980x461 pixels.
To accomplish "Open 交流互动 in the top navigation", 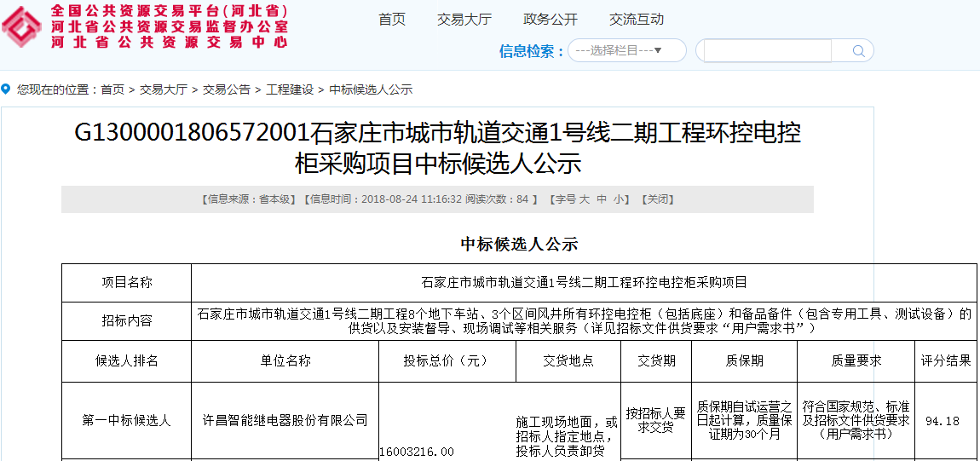I will [637, 20].
